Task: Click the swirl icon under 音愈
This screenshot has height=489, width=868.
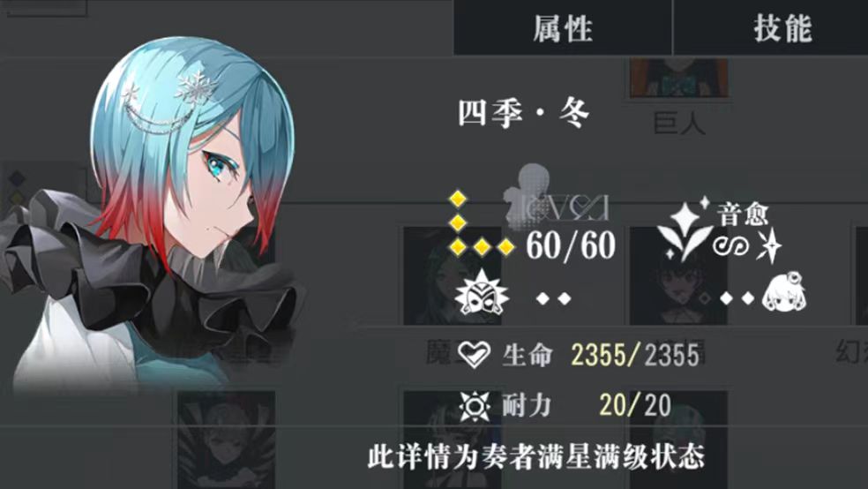Action: 730,246
